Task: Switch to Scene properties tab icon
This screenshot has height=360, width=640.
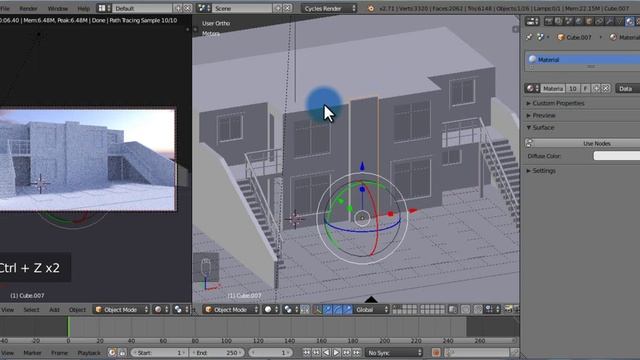Action: click(x=569, y=21)
